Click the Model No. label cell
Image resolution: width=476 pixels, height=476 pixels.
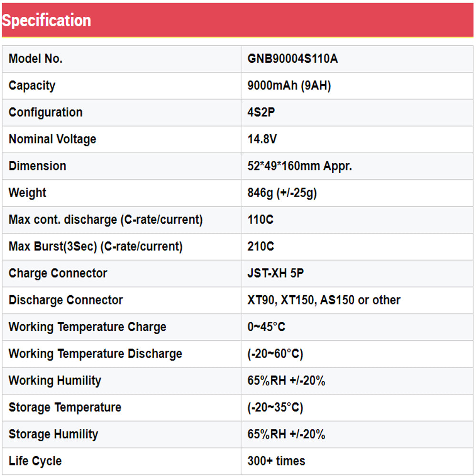coord(36,59)
